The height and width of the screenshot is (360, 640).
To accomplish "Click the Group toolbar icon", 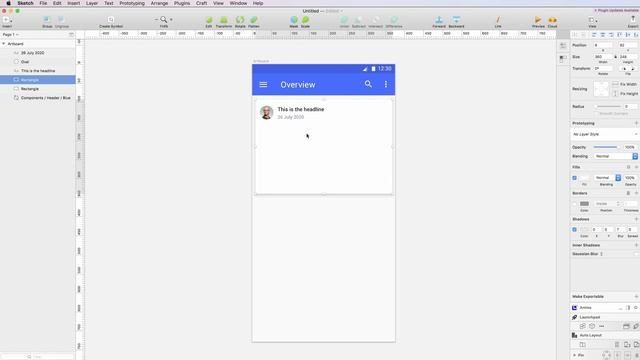I will point(47,20).
